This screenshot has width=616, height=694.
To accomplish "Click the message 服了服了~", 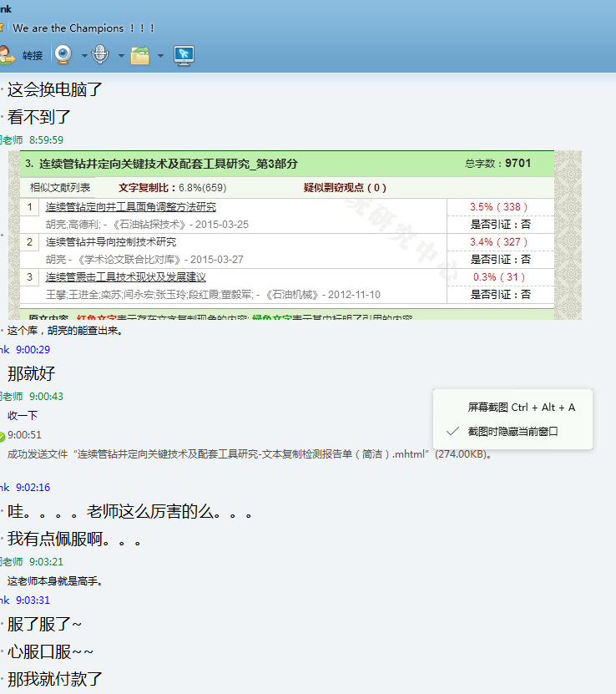I will click(44, 624).
